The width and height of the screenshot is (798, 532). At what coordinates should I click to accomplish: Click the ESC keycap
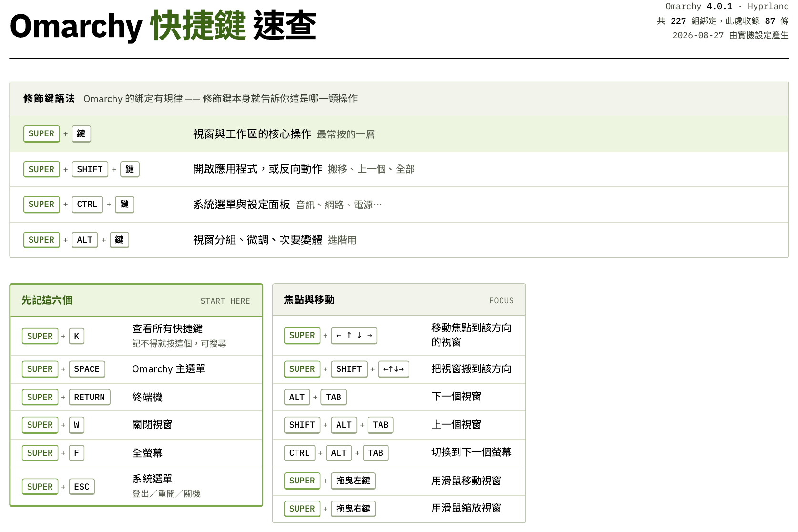coord(82,487)
